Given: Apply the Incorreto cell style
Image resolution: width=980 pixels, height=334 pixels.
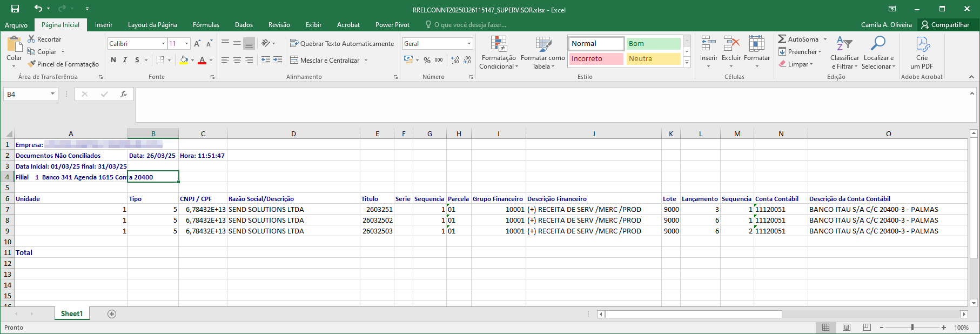Looking at the screenshot, I should pos(596,59).
